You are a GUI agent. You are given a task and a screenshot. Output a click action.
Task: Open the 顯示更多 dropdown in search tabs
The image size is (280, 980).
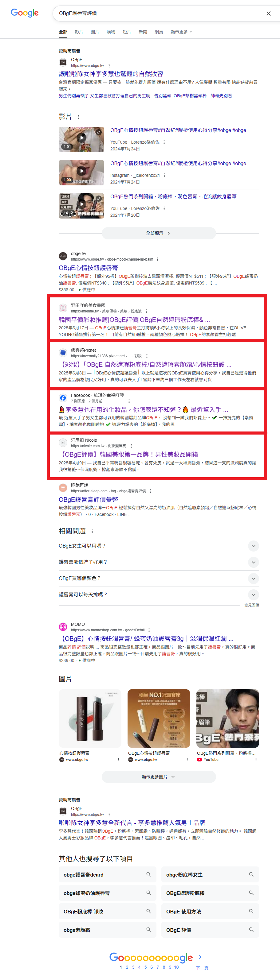181,32
